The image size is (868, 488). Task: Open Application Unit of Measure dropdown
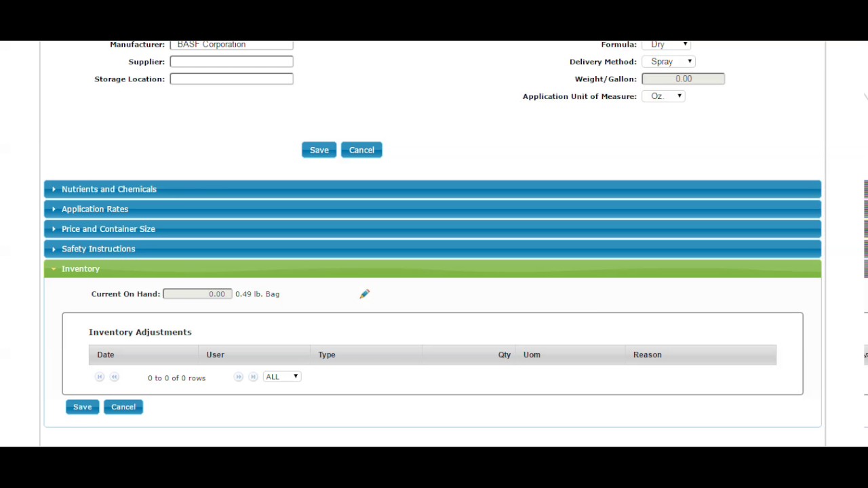[663, 96]
